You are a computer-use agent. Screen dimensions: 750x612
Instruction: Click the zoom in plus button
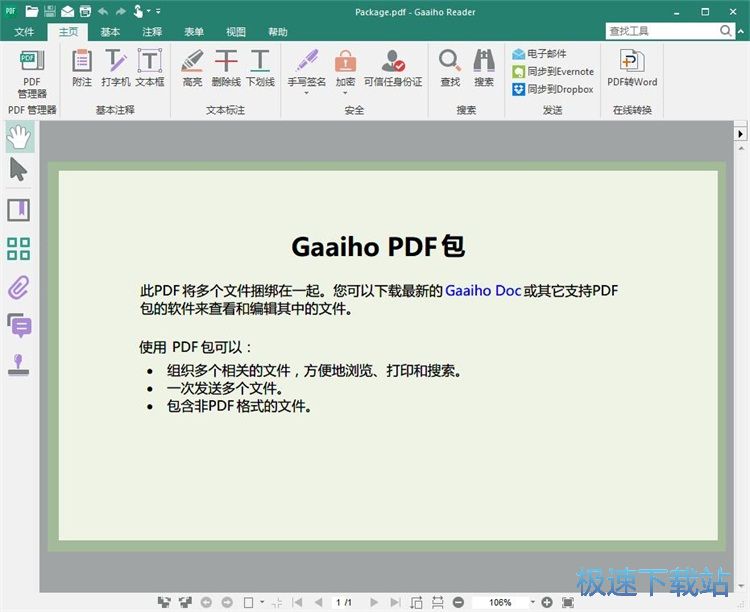click(x=547, y=602)
